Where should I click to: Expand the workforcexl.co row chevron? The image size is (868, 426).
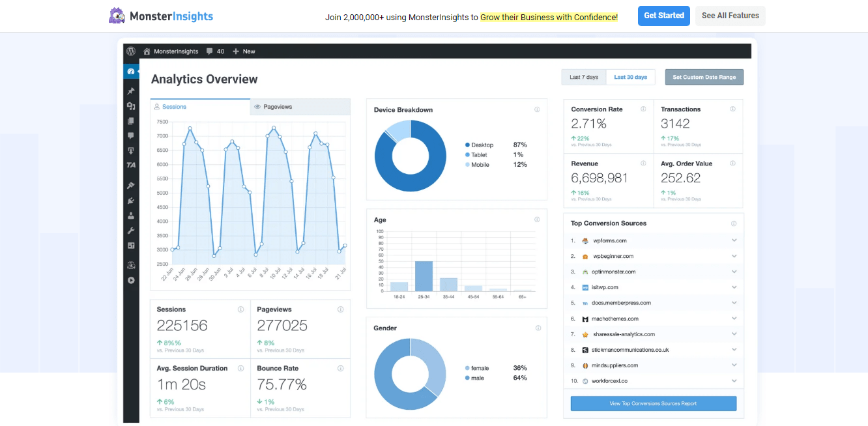[x=734, y=381]
